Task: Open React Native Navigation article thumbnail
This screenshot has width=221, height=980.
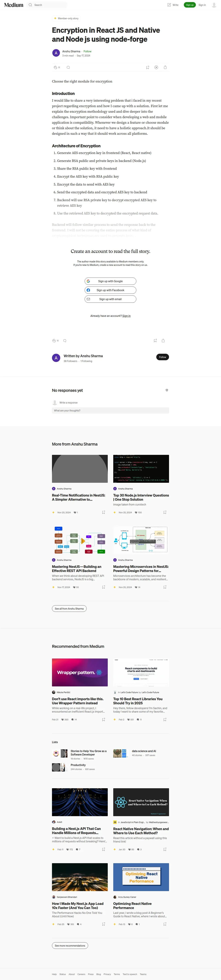Action: coord(141,802)
